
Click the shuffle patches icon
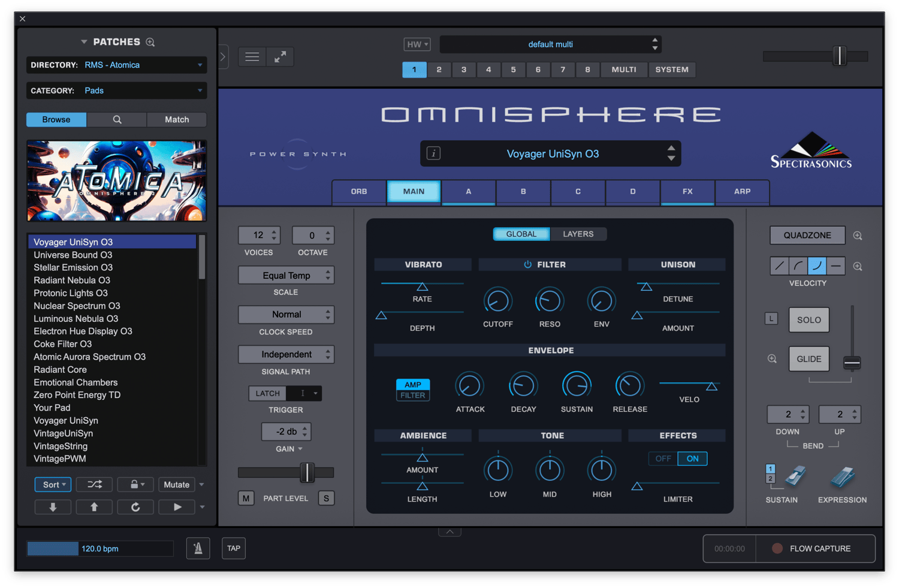(95, 484)
